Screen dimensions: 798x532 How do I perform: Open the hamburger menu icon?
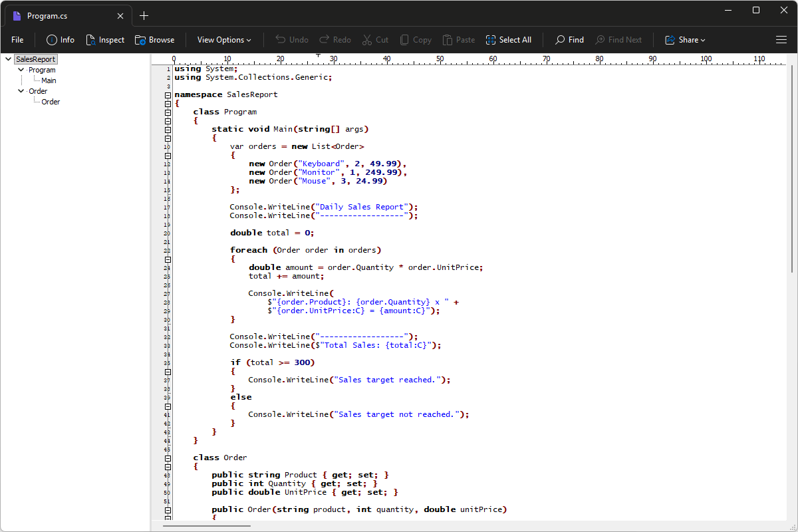point(781,40)
